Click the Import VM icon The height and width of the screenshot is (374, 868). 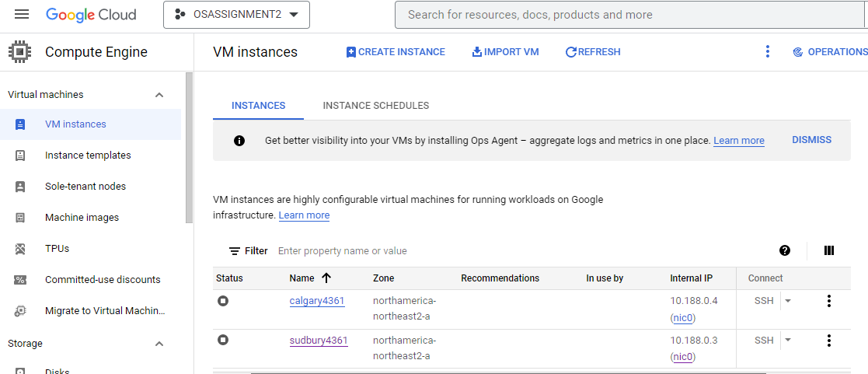click(x=476, y=52)
